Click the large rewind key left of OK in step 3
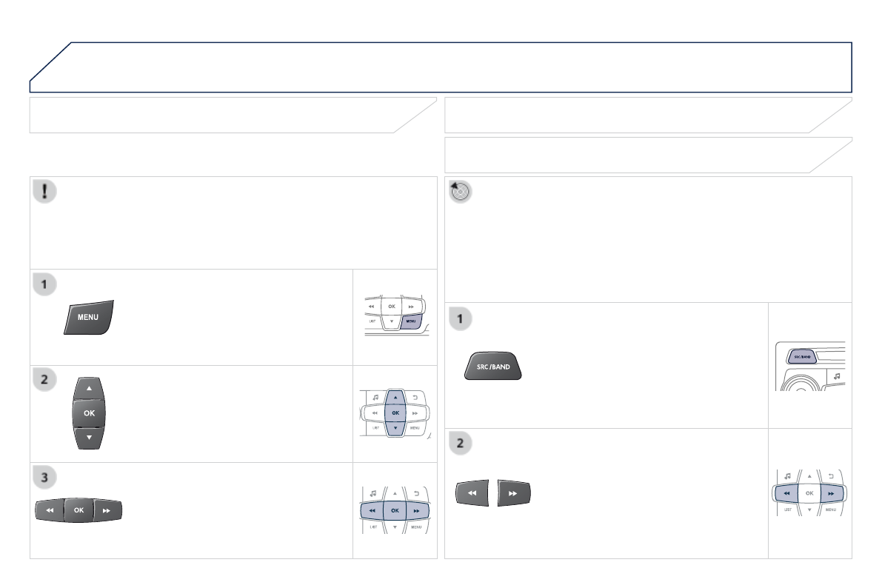The height and width of the screenshot is (588, 882). pos(50,510)
